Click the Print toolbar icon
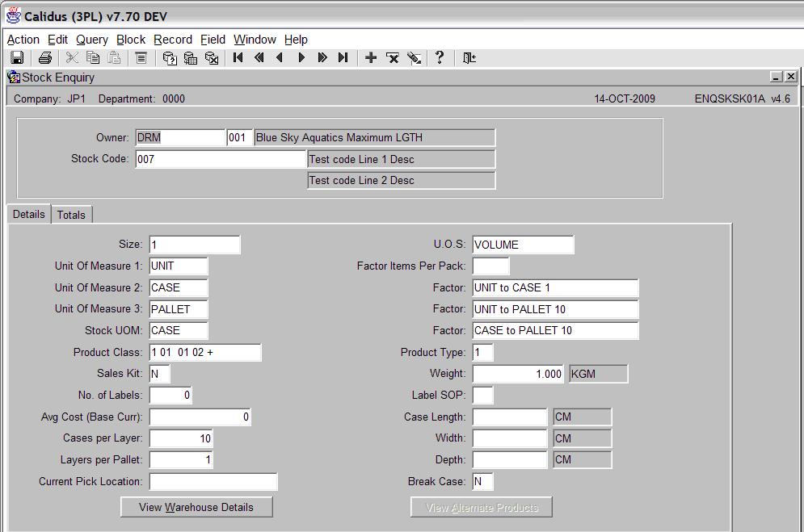The width and height of the screenshot is (804, 532). coord(45,58)
